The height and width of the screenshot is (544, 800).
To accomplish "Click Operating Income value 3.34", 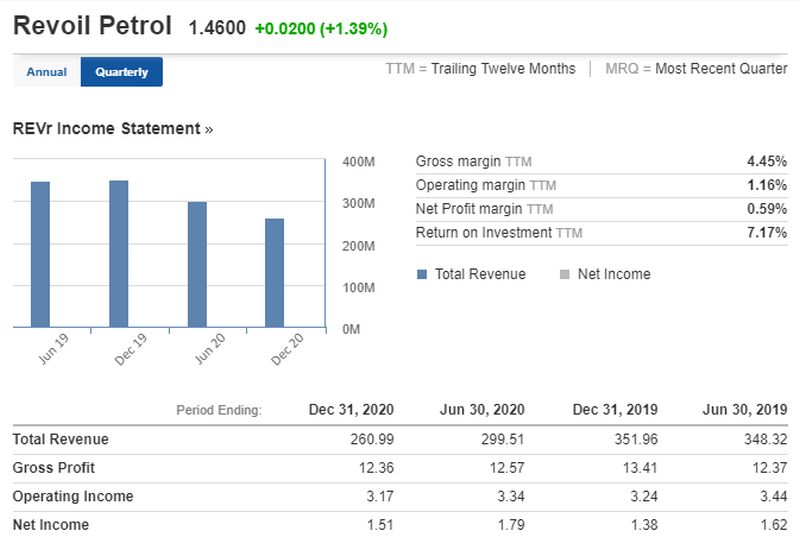I will pos(511,497).
